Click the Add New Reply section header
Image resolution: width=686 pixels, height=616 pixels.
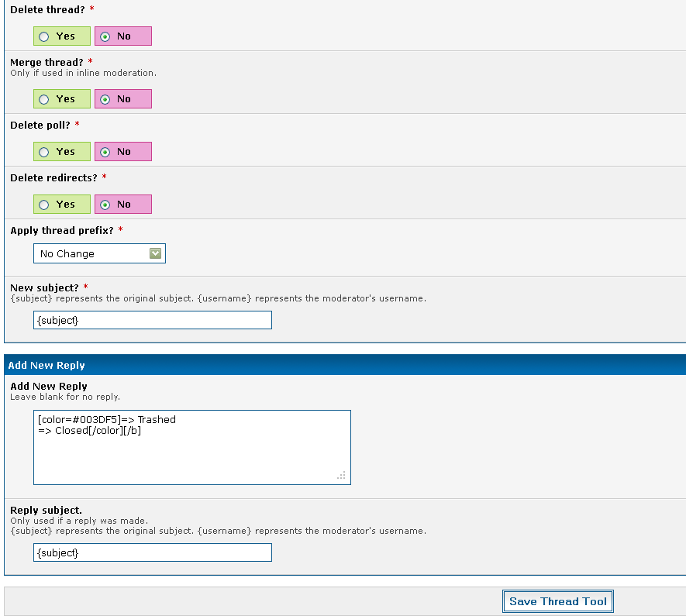tap(345, 365)
